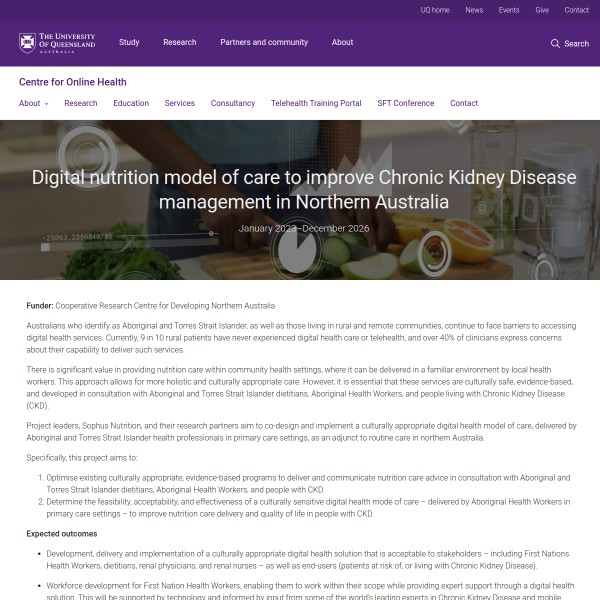Open the News link
The width and height of the screenshot is (600, 600).
pos(474,10)
